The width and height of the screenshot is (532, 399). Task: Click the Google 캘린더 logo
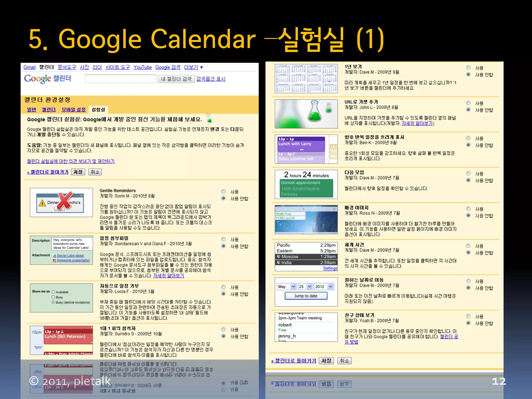pos(48,78)
